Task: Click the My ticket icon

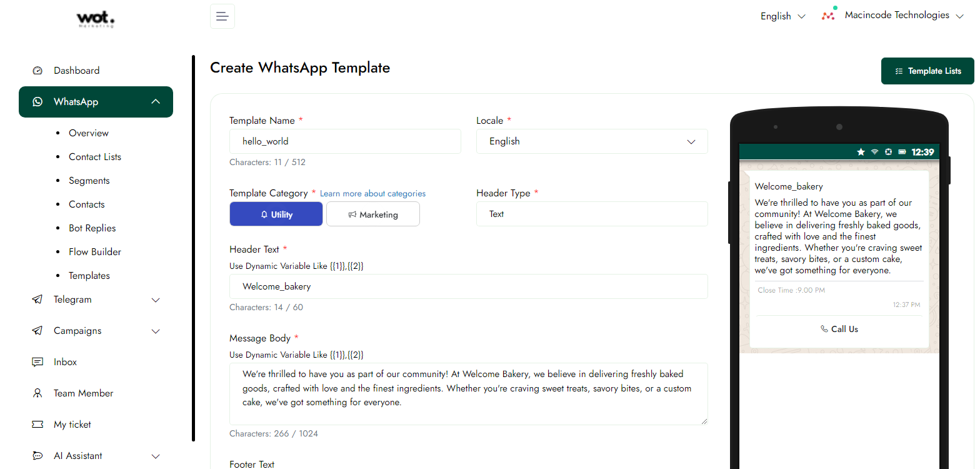Action: (x=37, y=425)
